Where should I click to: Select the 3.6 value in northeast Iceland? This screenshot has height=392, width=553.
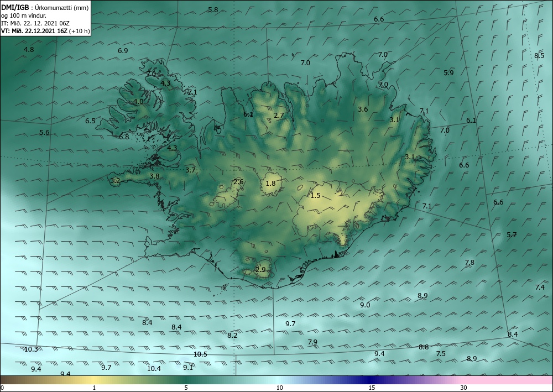[363, 109]
